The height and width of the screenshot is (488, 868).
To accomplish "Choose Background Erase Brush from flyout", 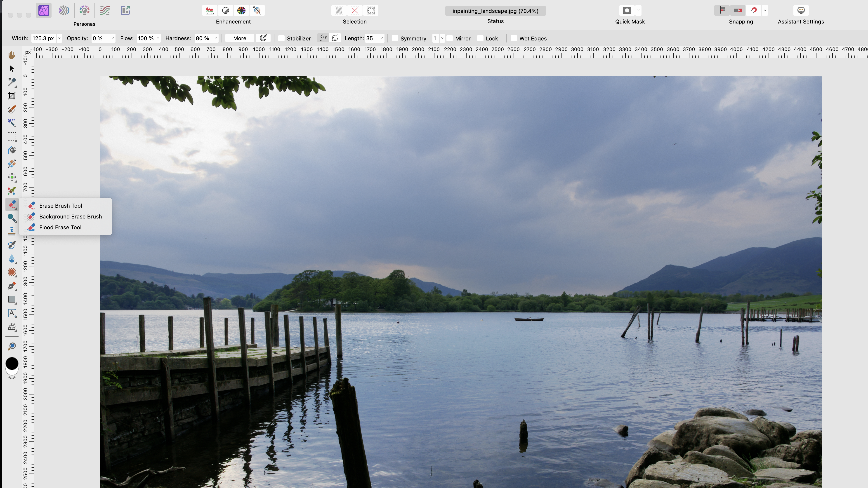I will point(65,217).
